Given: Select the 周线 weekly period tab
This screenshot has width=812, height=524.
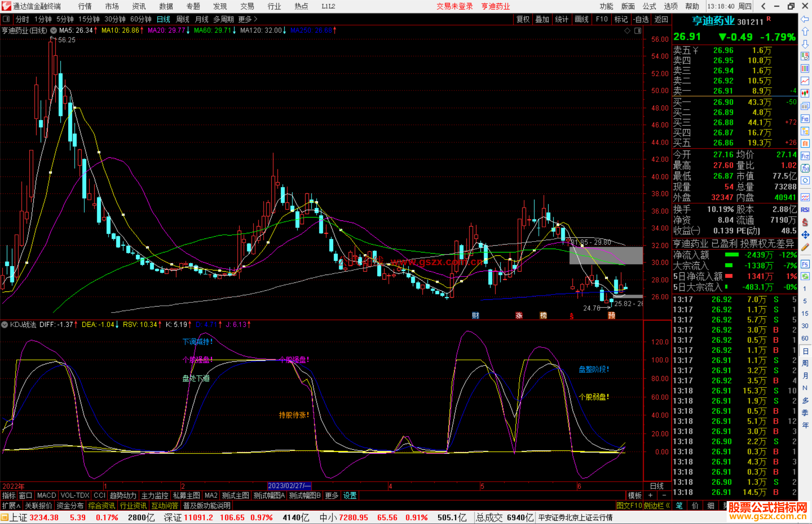Looking at the screenshot, I should tap(183, 19).
